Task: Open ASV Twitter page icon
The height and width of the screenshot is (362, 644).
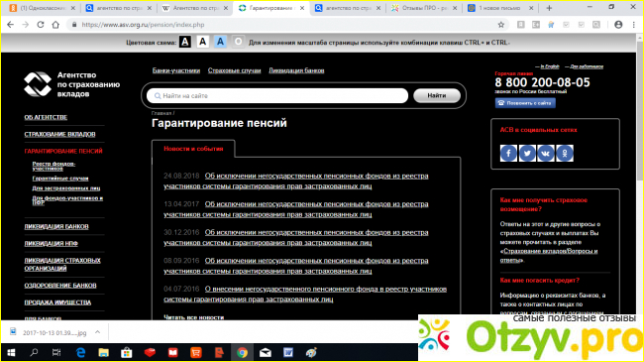Action: point(527,153)
